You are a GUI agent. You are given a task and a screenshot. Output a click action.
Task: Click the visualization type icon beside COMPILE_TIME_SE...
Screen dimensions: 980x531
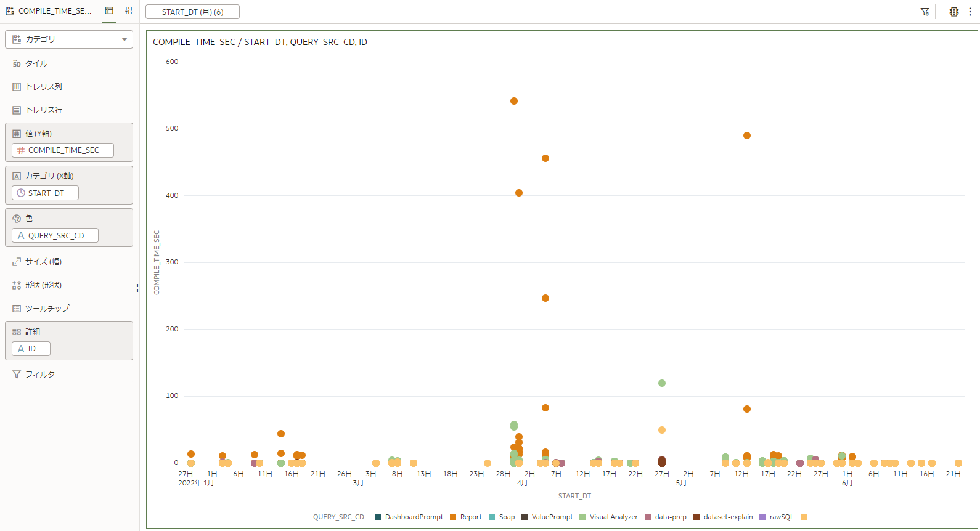point(10,11)
